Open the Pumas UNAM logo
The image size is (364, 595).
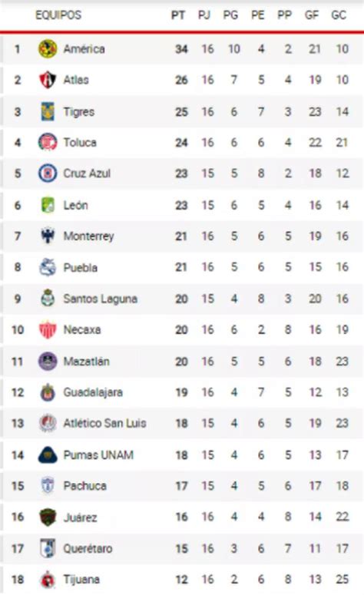tap(48, 455)
